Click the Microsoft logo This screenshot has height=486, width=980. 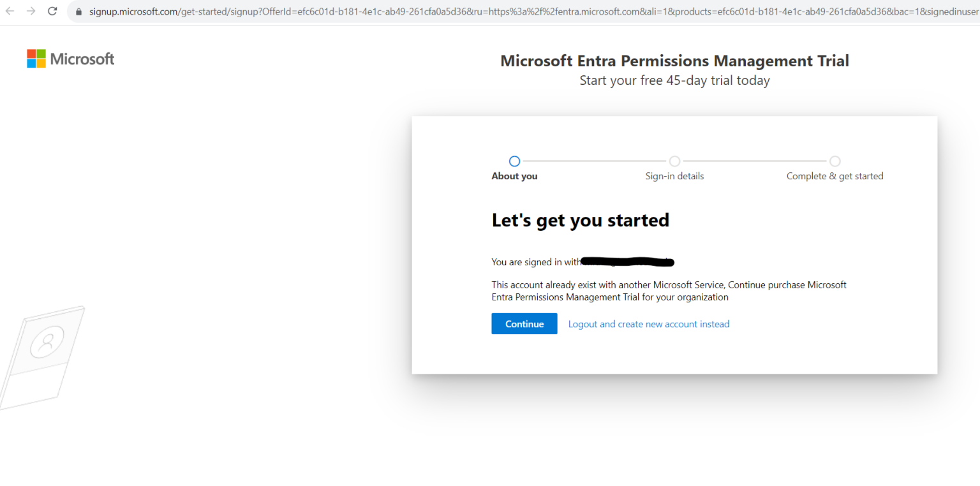pyautogui.click(x=70, y=58)
